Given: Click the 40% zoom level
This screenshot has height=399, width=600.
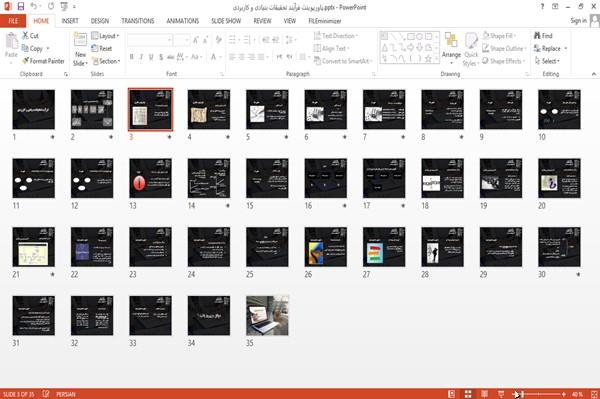Looking at the screenshot, I should pyautogui.click(x=577, y=394).
